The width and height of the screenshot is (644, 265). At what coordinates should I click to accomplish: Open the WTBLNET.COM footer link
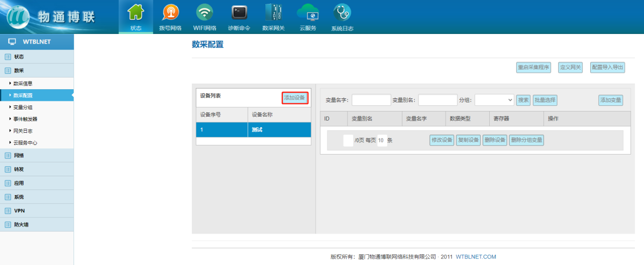(476, 257)
